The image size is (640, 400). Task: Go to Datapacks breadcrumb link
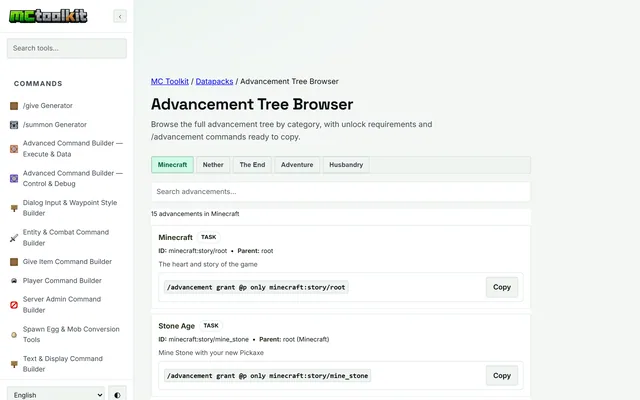[x=214, y=81]
